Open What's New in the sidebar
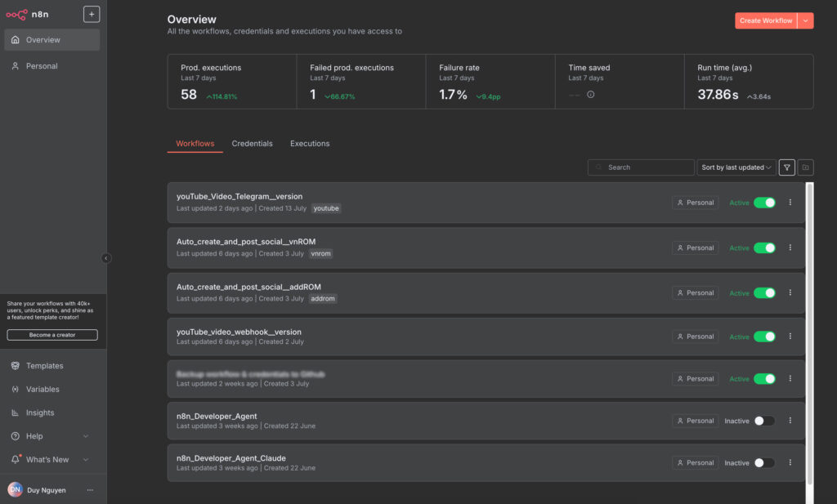The image size is (837, 504). pos(51,460)
